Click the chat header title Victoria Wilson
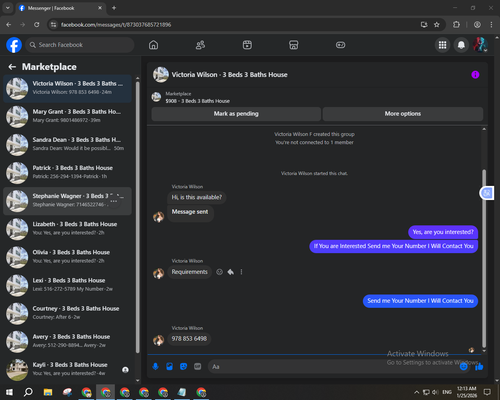 [229, 75]
